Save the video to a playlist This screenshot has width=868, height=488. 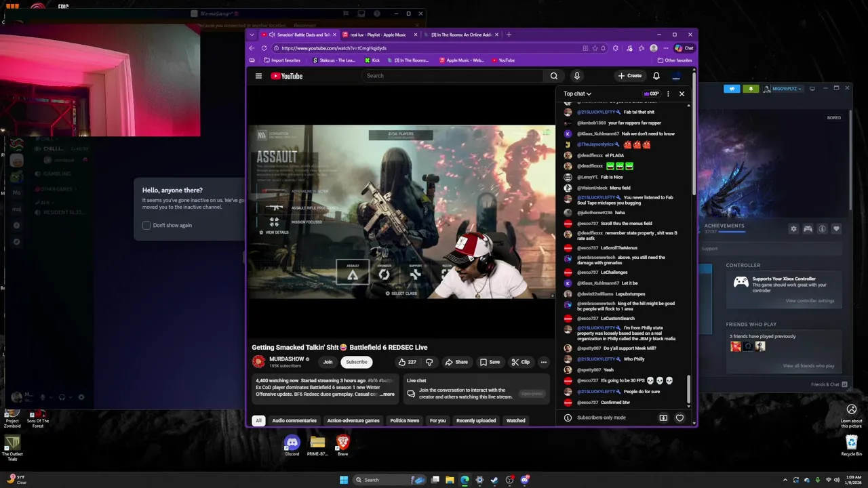[x=490, y=362]
